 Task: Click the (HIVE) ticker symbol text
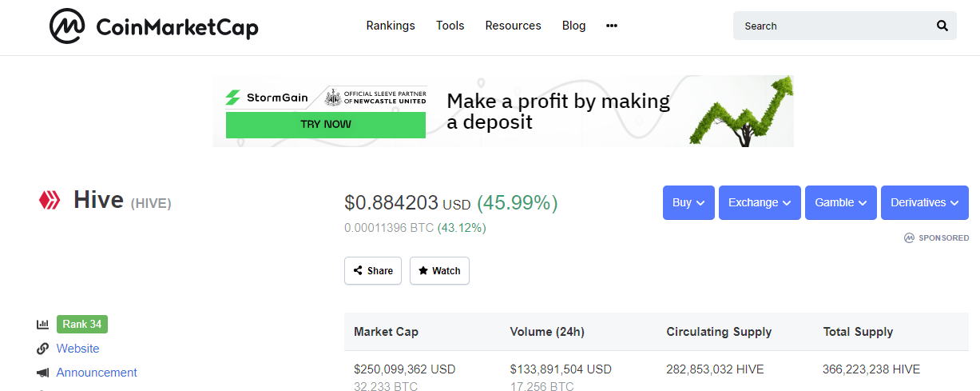click(x=151, y=203)
